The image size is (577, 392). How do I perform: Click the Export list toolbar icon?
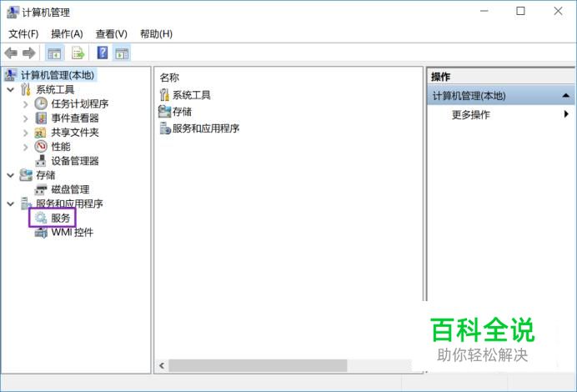tap(78, 53)
